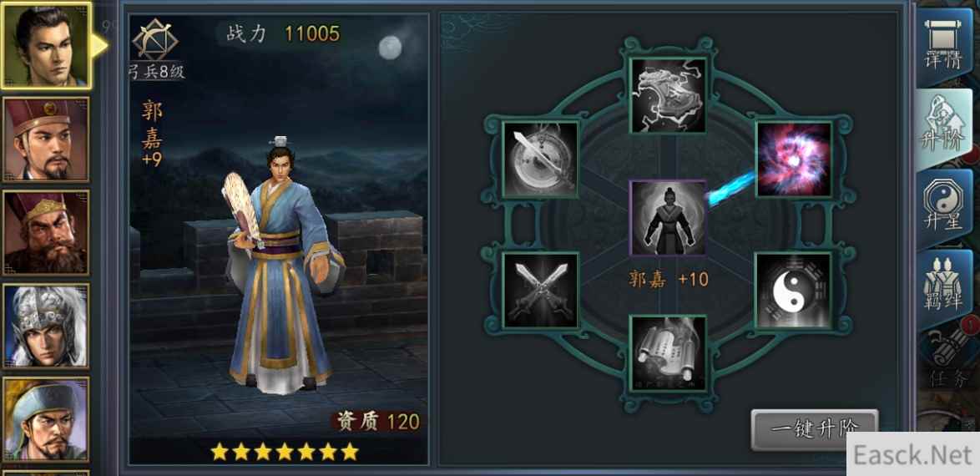Screen dimensions: 980x476
Task: Select the hero portrait with teal headwrap
Action: (46, 419)
